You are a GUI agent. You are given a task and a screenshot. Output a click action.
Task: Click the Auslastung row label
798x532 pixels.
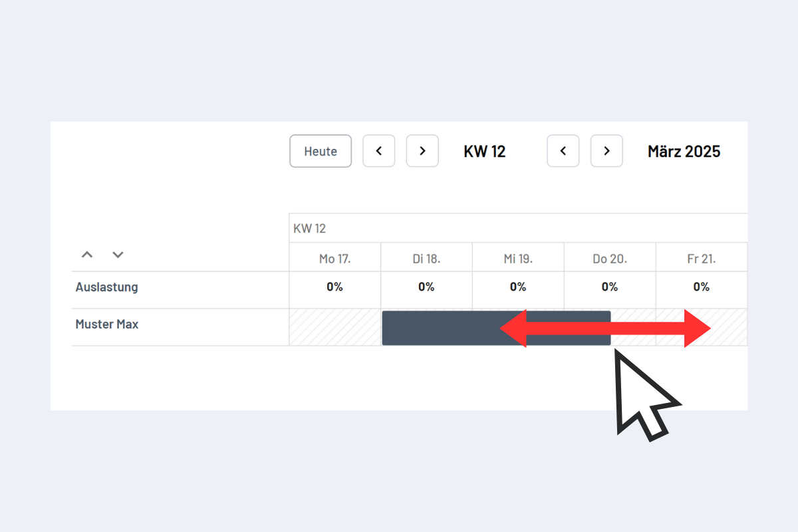(x=106, y=287)
